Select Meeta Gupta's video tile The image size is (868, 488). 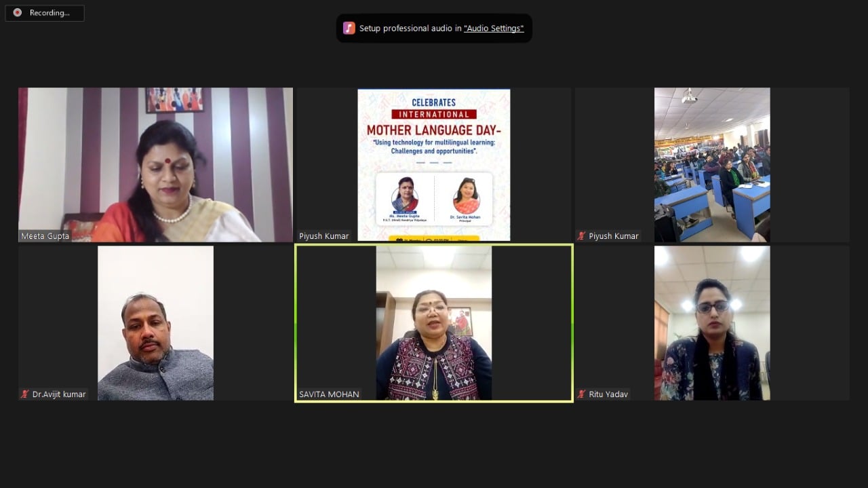coord(155,164)
